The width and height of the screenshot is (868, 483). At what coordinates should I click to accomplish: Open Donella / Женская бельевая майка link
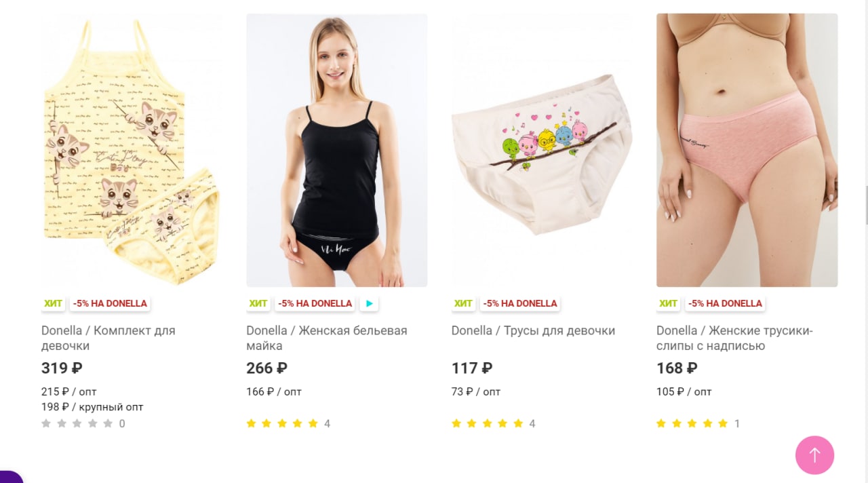(x=327, y=338)
